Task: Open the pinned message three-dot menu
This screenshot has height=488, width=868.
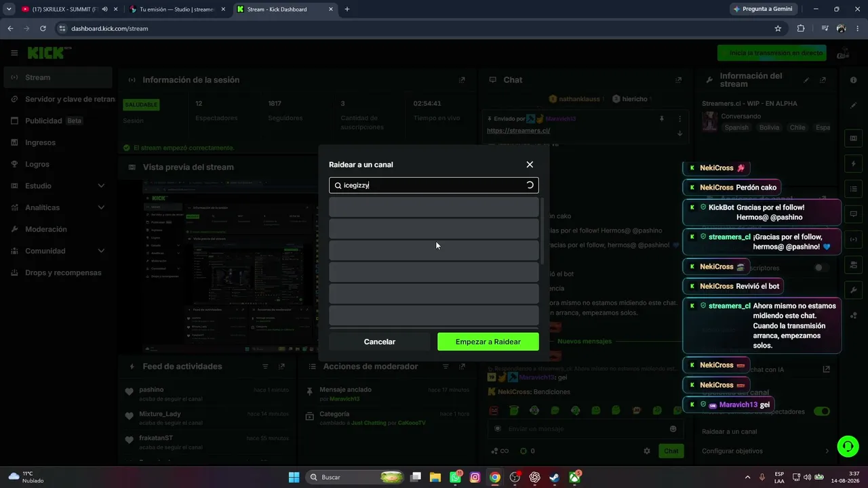Action: tap(680, 119)
